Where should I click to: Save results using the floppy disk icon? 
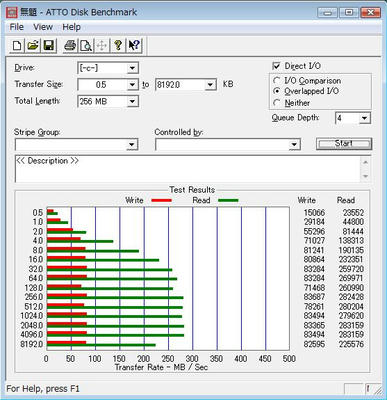pos(49,45)
